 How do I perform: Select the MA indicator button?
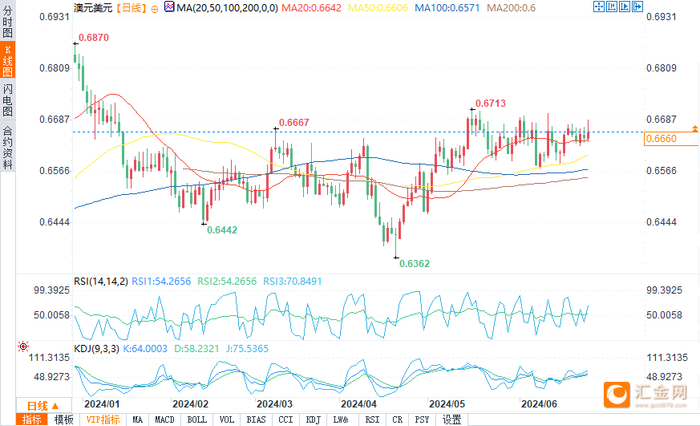pos(138,420)
